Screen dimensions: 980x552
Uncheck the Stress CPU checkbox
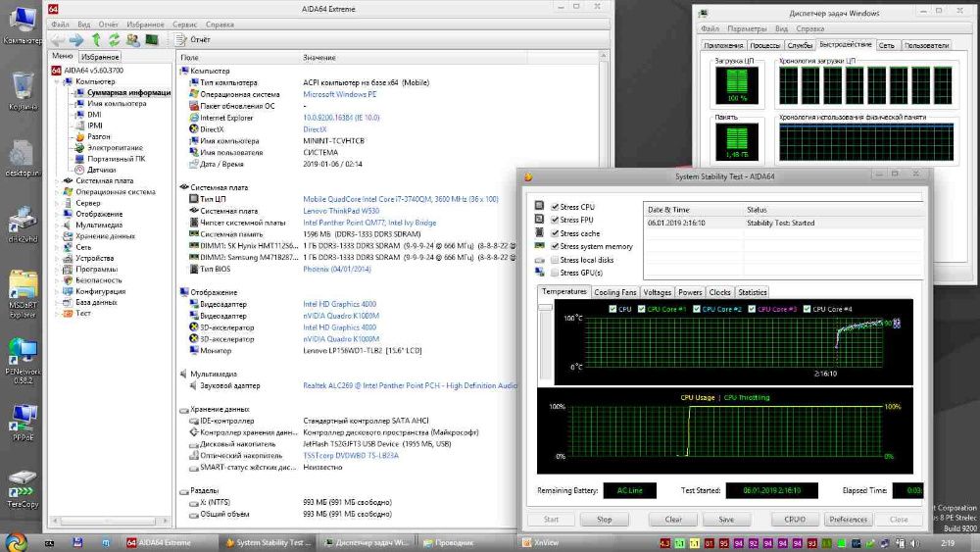click(555, 207)
